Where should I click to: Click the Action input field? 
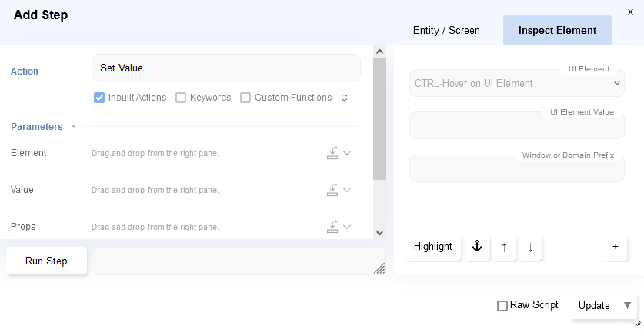pos(225,68)
